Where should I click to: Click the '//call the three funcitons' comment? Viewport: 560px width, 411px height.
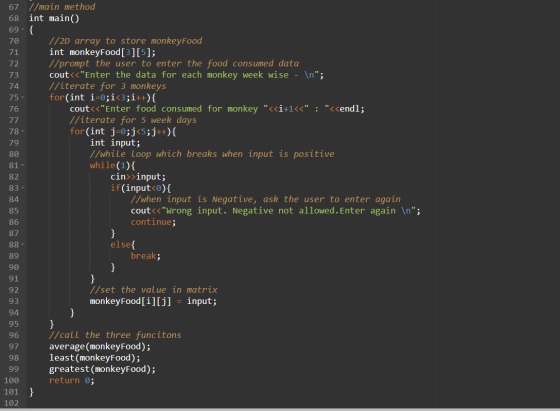click(x=115, y=335)
